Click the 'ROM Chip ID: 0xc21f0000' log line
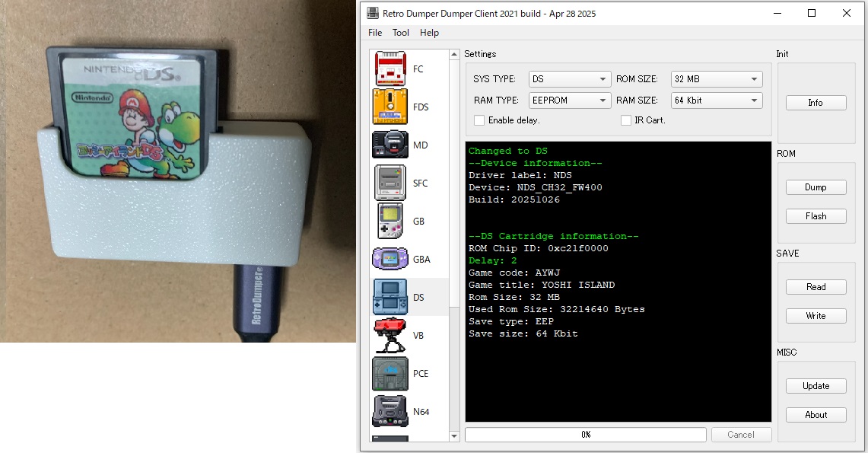868x453 pixels. 538,248
